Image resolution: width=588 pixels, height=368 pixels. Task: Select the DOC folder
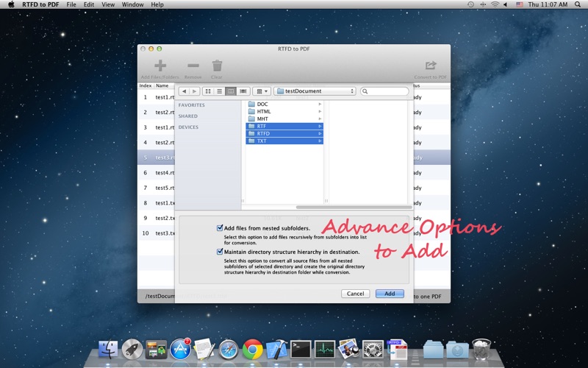coord(284,104)
